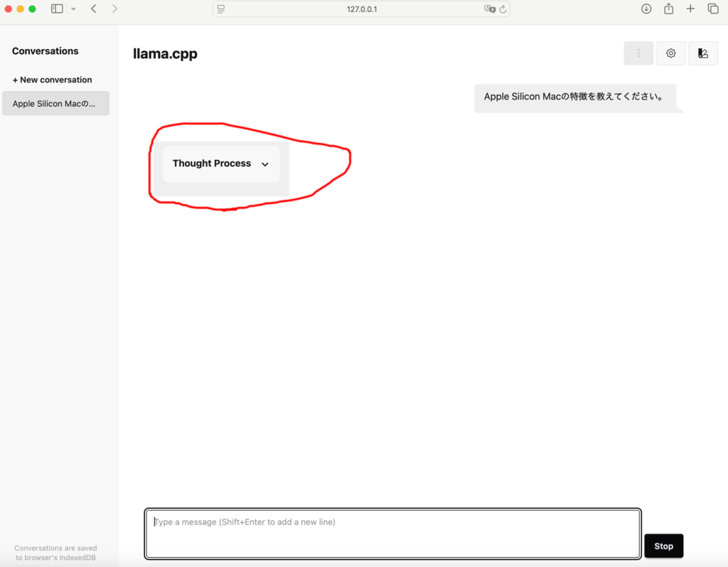728x567 pixels.
Task: Show Safari downloads
Action: (x=646, y=9)
